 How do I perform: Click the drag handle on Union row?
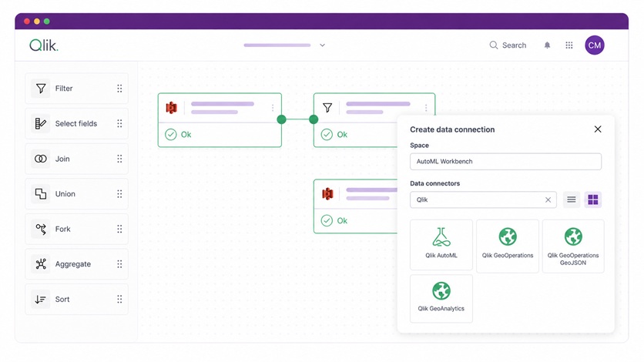pos(119,194)
